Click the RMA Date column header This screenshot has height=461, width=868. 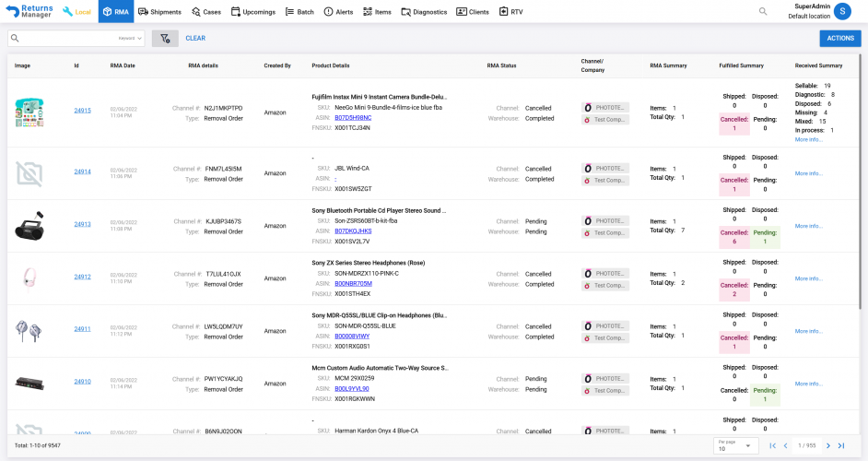pos(123,66)
